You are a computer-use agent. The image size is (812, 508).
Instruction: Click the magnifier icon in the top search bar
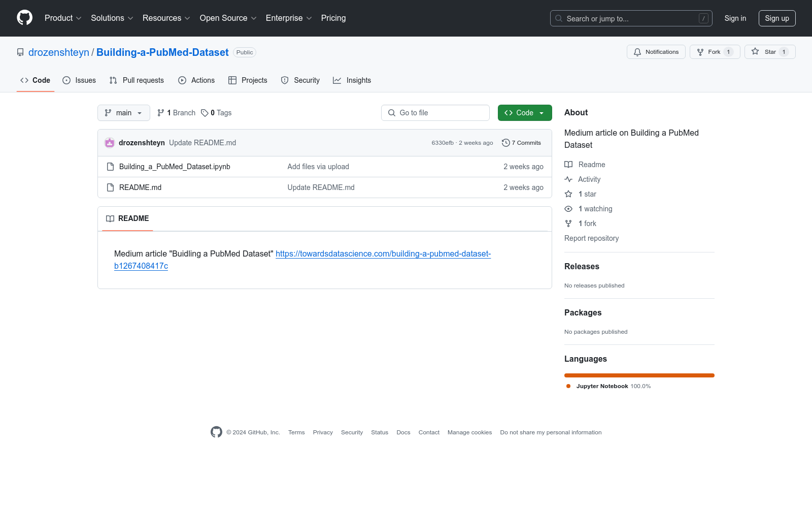(559, 18)
